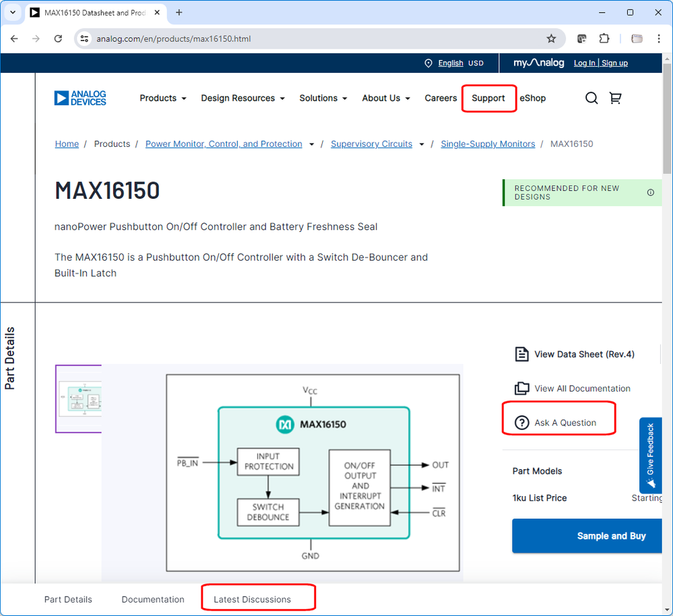The image size is (673, 616).
Task: Close the MAX16150 Datasheet tab
Action: 157,12
